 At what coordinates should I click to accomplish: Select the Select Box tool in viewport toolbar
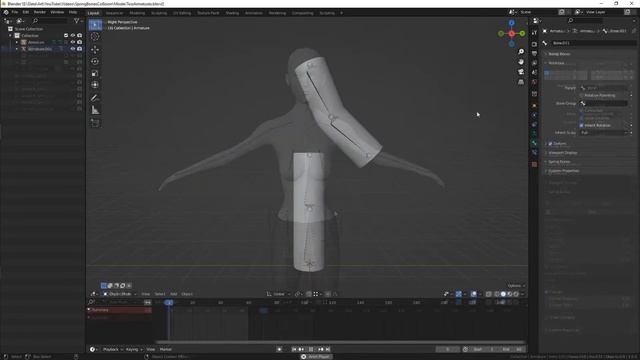tap(95, 25)
